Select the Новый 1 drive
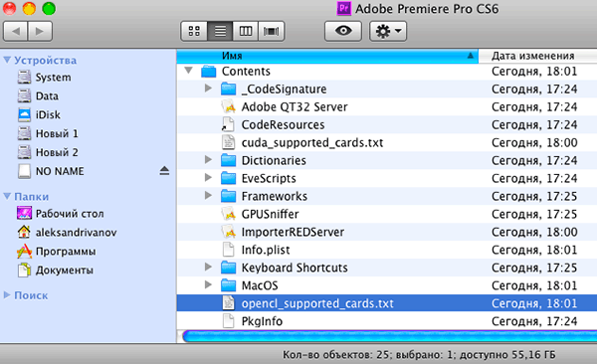 pyautogui.click(x=48, y=133)
